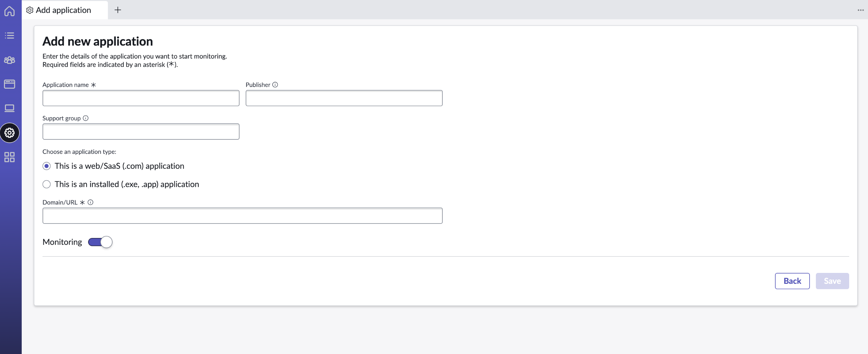Screen dimensions: 868x354
Task: Toggle the Monitoring switch
Action: click(100, 242)
